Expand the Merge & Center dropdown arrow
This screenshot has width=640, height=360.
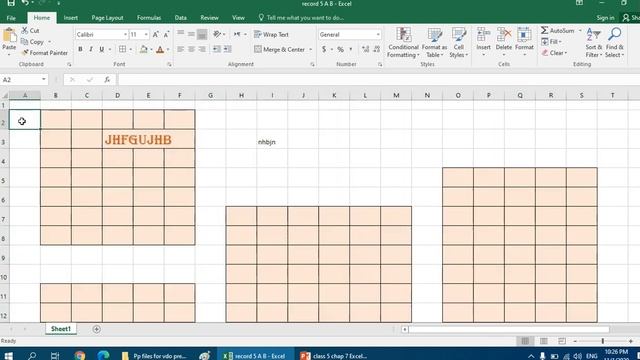(x=311, y=49)
